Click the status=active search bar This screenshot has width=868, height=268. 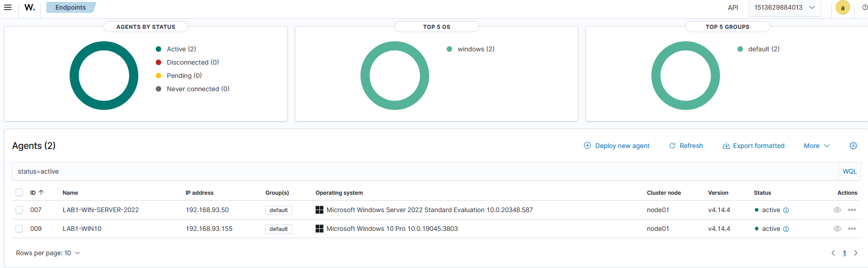pyautogui.click(x=425, y=171)
